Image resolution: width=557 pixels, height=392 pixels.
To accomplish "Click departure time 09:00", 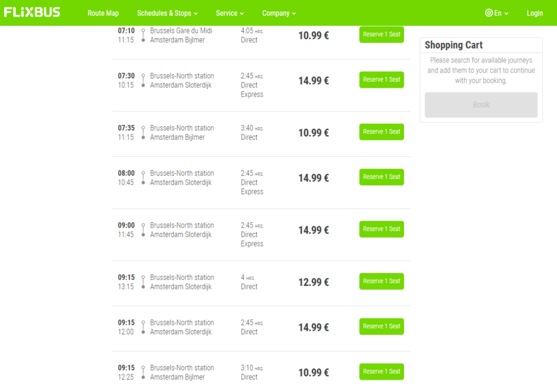I will 126,226.
